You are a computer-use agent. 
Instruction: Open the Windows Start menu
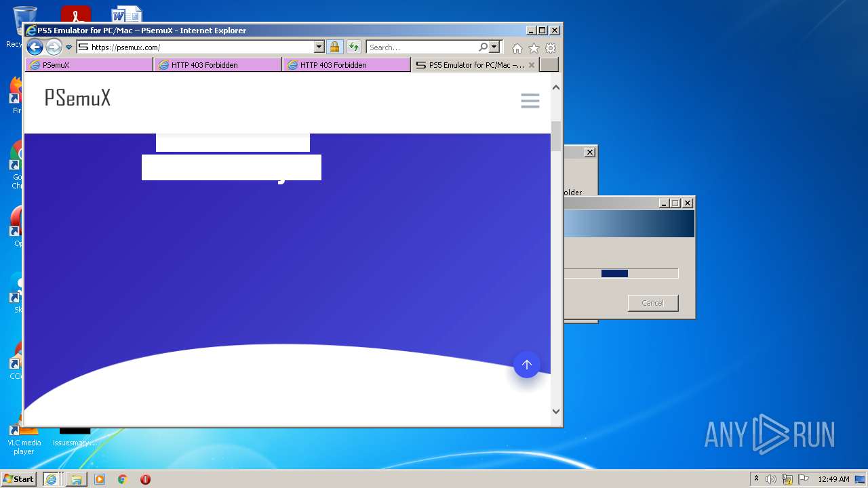19,479
